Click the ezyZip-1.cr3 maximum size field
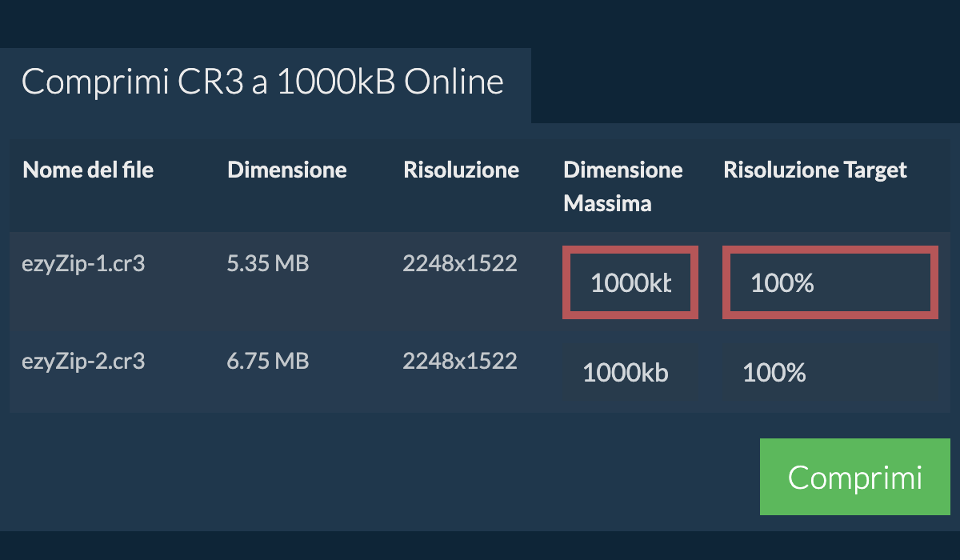The width and height of the screenshot is (960, 560). [630, 282]
